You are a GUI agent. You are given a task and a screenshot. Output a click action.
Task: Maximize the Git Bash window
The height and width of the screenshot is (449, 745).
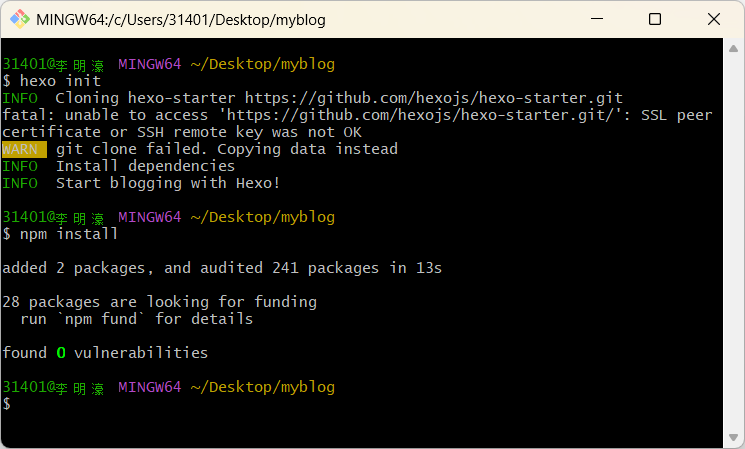[x=655, y=19]
